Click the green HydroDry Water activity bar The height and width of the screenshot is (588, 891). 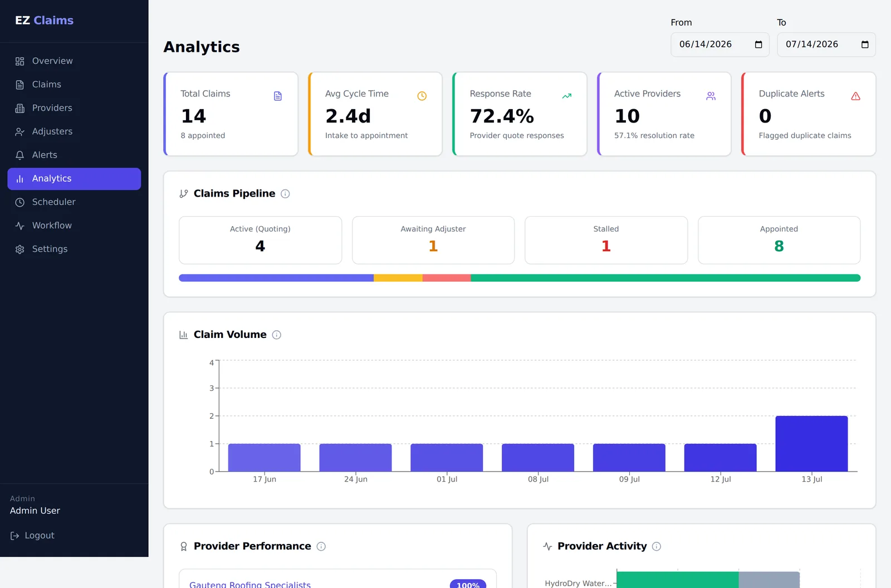(678, 580)
